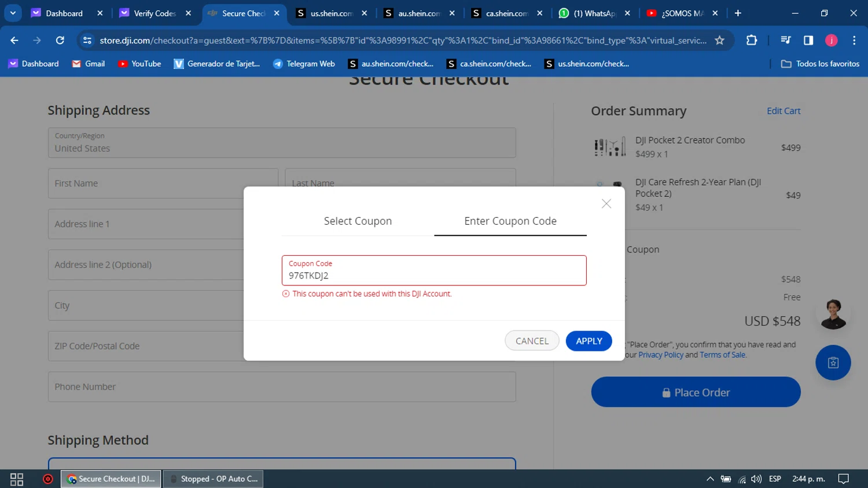Cancel the coupon dialog
The height and width of the screenshot is (488, 868).
(532, 341)
